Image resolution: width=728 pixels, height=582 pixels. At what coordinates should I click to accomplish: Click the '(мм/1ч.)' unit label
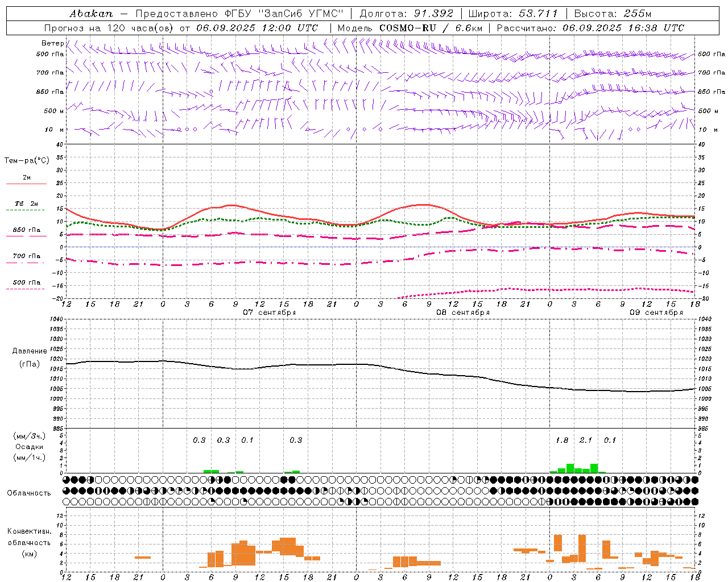tap(30, 458)
